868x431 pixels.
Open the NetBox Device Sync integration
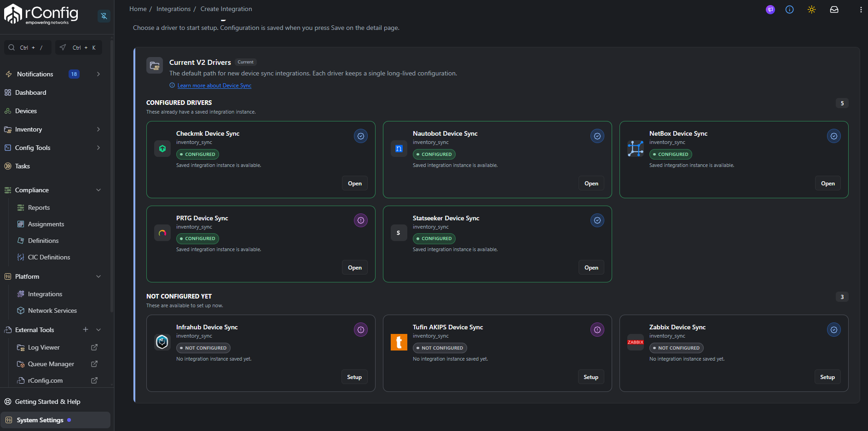coord(828,184)
